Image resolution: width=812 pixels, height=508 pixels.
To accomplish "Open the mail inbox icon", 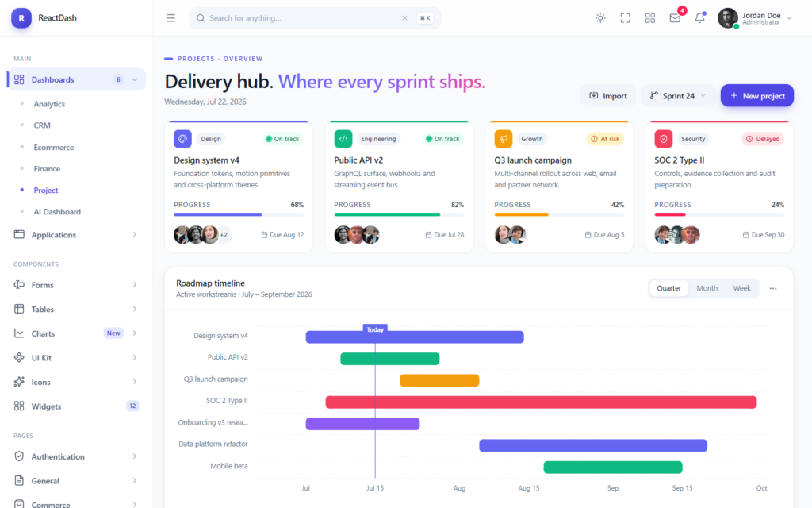I will (x=675, y=18).
